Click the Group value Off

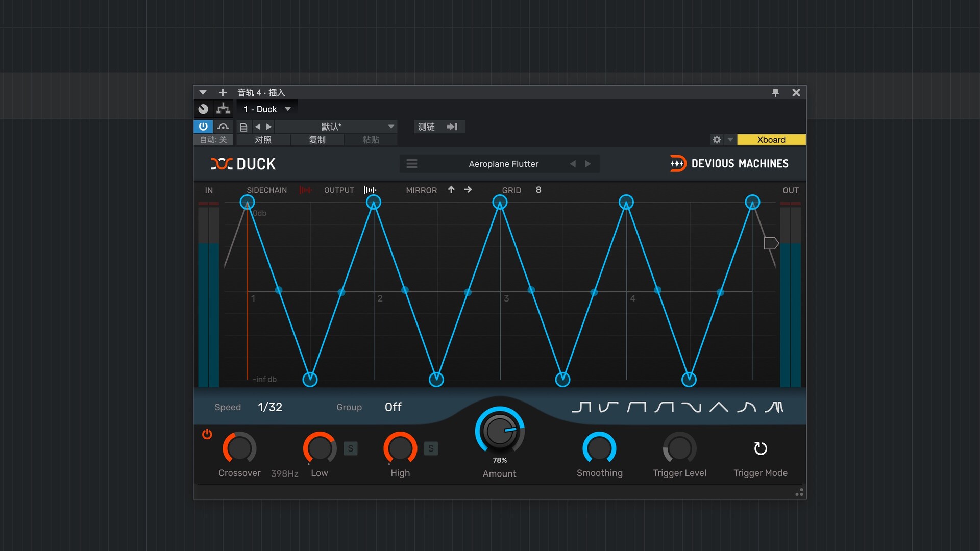tap(393, 407)
